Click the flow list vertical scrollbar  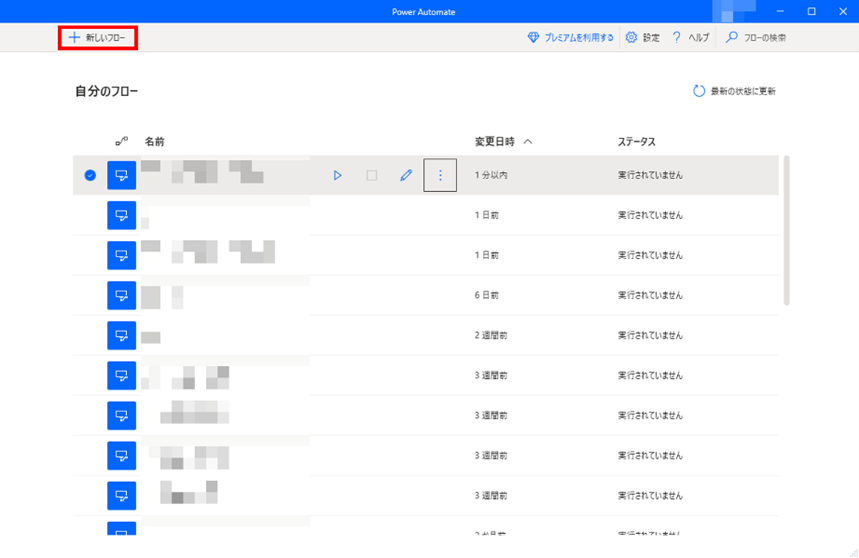[x=786, y=231]
